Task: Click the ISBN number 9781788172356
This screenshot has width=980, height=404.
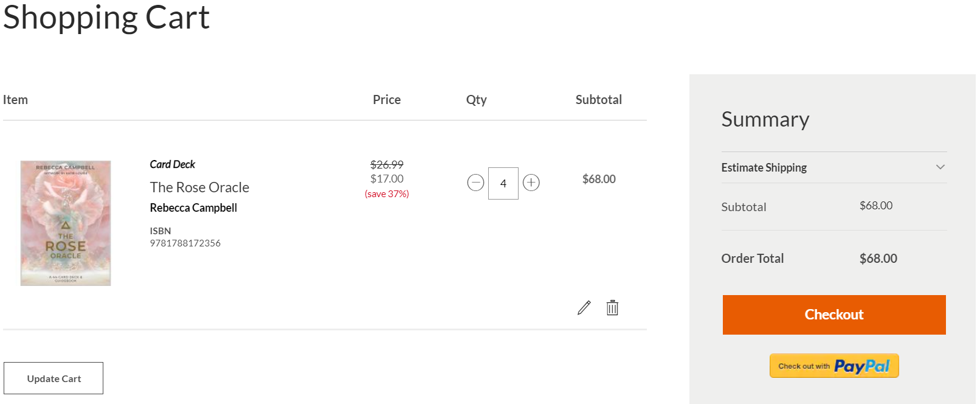Action: point(185,243)
